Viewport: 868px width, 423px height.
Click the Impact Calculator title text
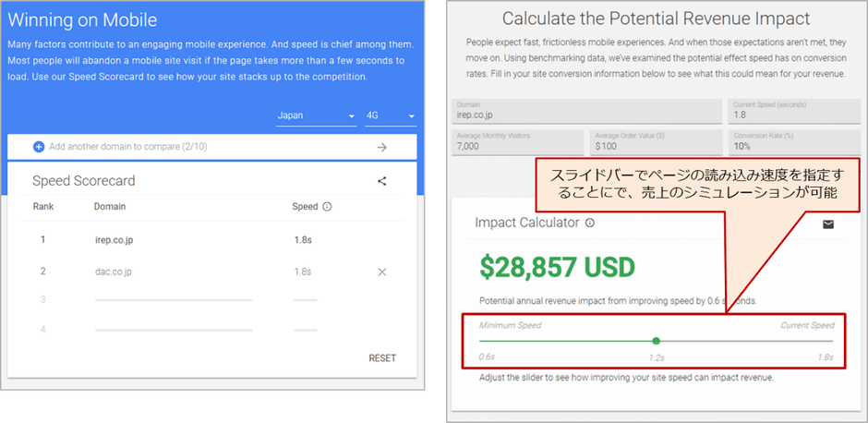coord(527,223)
